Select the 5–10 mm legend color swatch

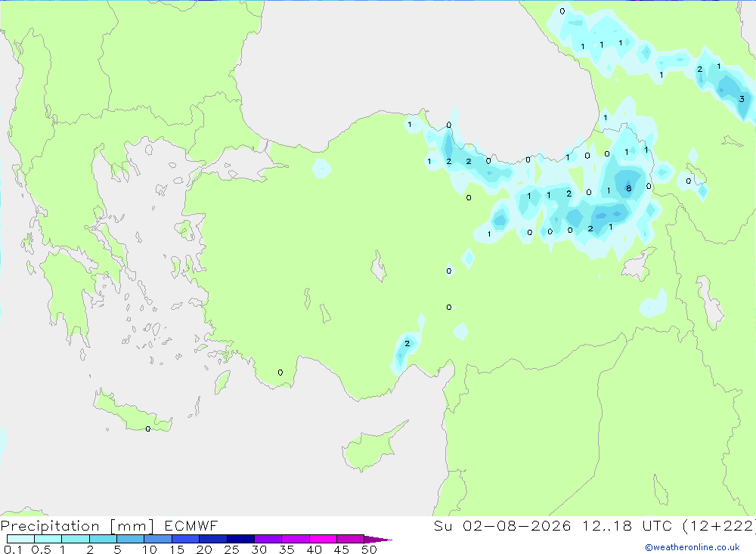point(131,539)
